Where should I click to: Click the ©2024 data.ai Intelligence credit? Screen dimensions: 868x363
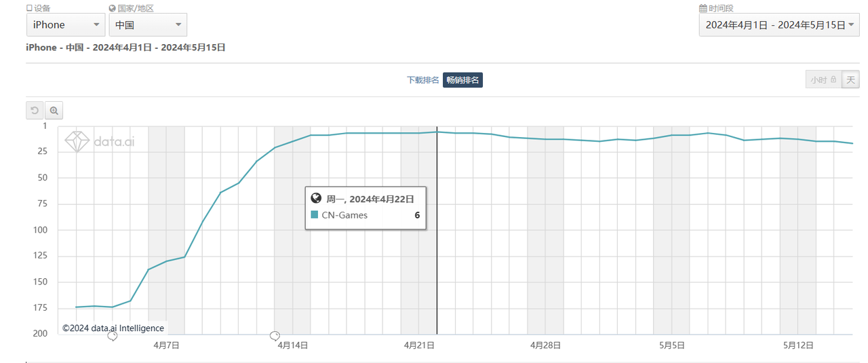click(x=113, y=328)
